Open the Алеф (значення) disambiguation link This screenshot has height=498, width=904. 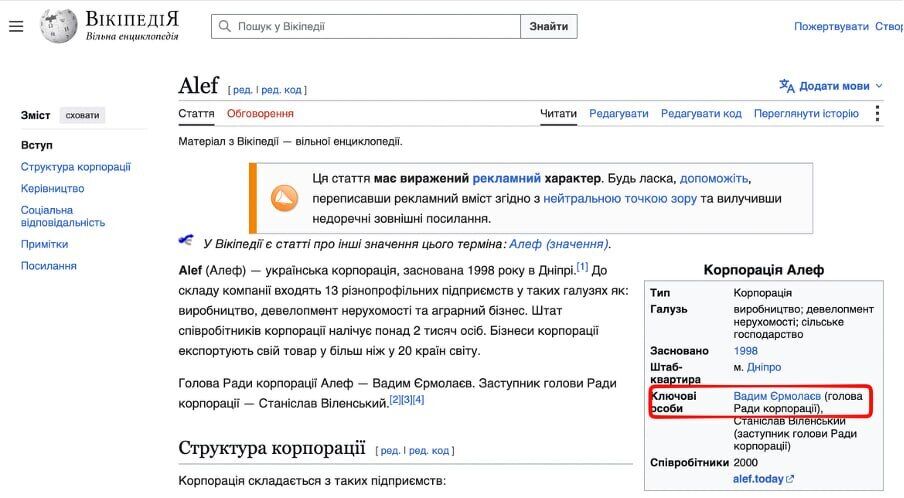coord(558,244)
